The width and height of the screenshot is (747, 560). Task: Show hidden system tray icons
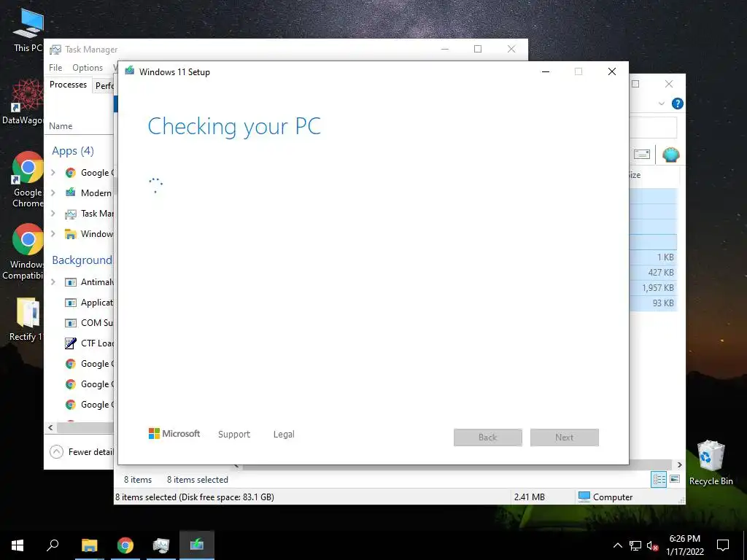coord(617,545)
